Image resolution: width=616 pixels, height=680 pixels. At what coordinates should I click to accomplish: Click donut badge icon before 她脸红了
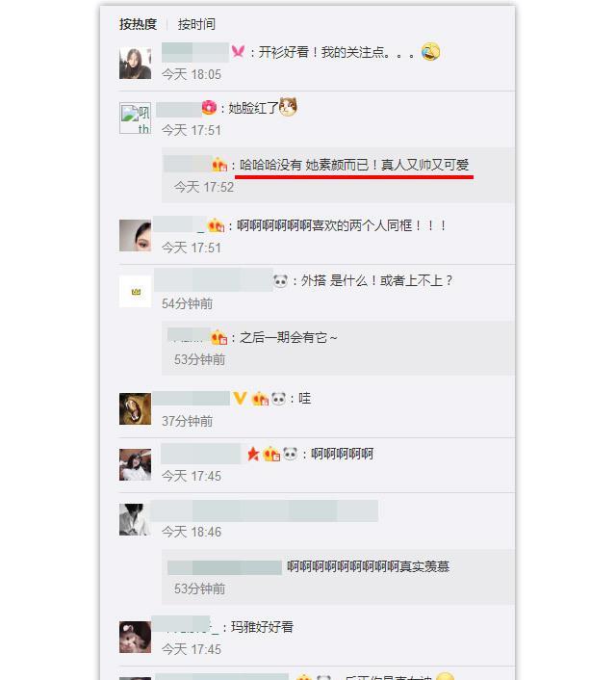[209, 107]
